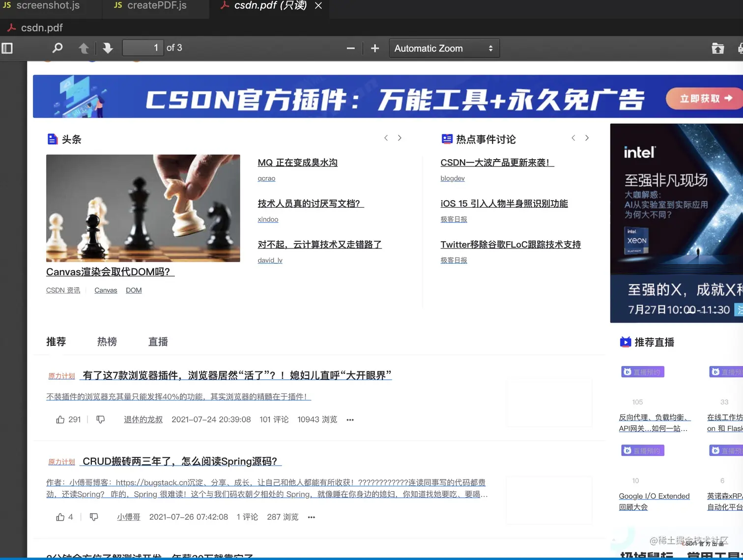The width and height of the screenshot is (743, 560).
Task: Click the 头条 document icon
Action: [52, 139]
